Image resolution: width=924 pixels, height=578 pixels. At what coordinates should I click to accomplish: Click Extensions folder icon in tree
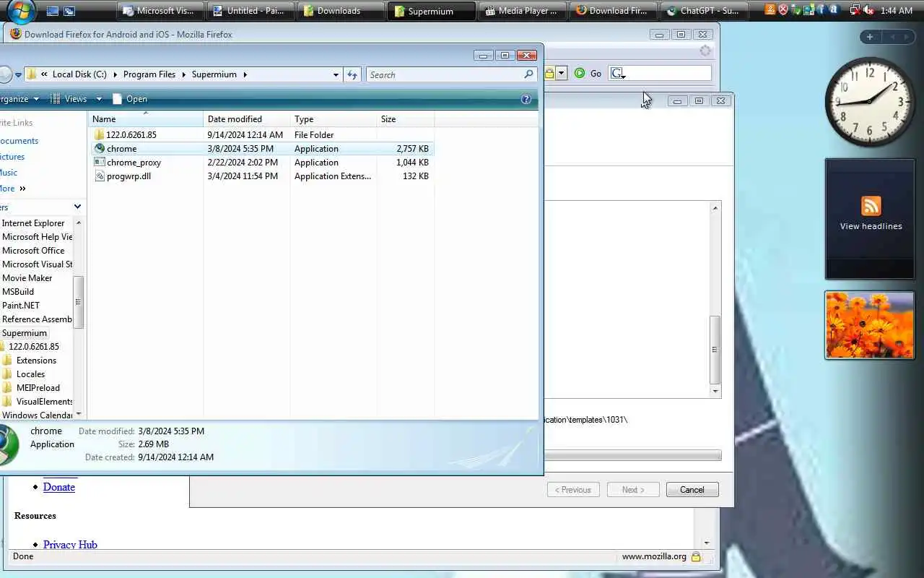(x=7, y=361)
